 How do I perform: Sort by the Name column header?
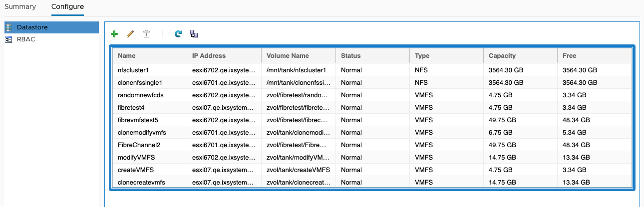pyautogui.click(x=127, y=56)
